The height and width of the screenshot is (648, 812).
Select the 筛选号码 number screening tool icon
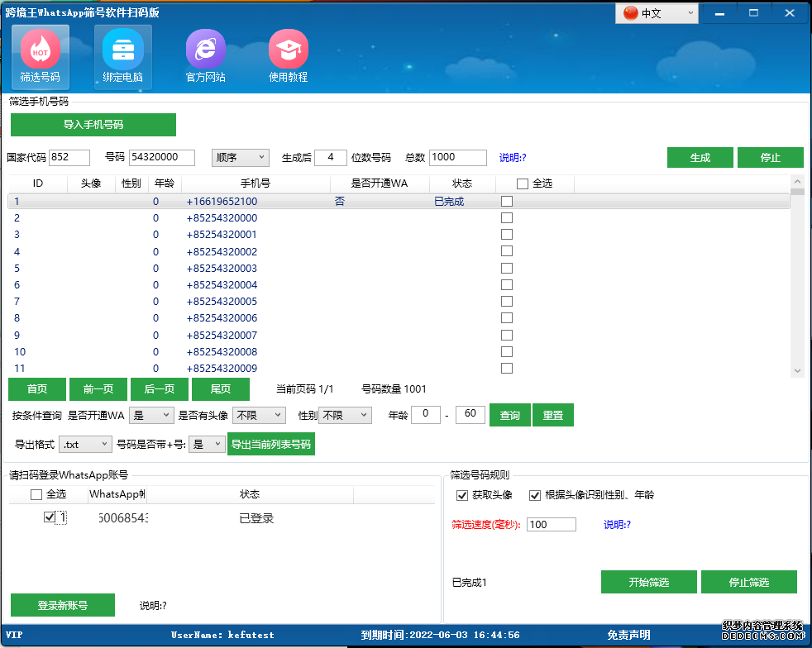(x=39, y=56)
